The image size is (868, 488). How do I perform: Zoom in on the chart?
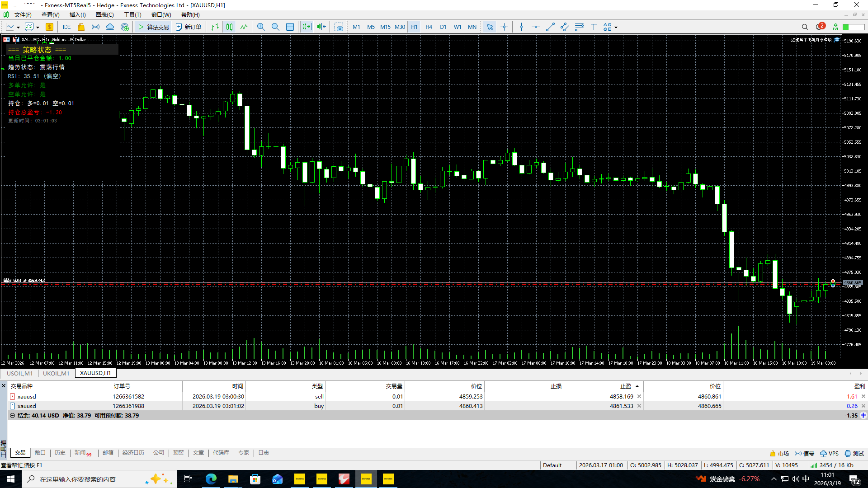click(x=261, y=27)
